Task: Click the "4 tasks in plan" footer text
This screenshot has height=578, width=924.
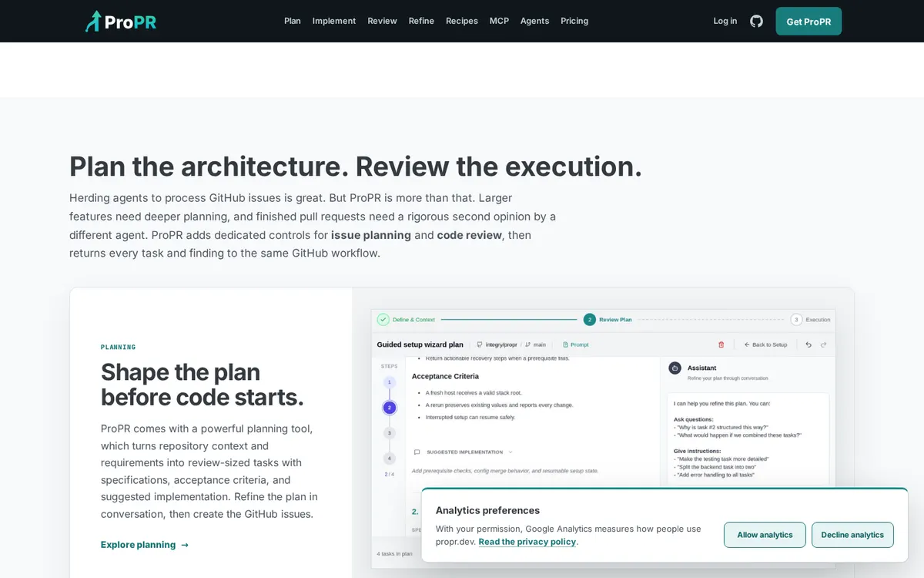Action: [x=395, y=553]
